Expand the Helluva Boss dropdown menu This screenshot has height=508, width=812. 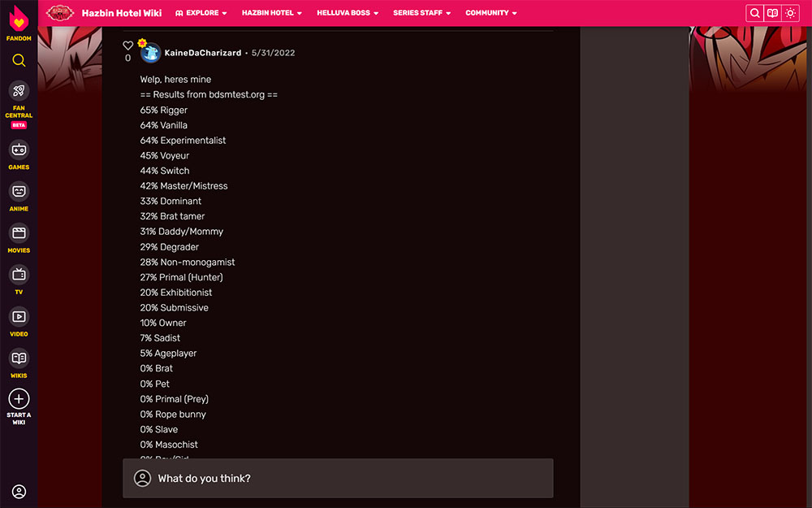[x=348, y=13]
